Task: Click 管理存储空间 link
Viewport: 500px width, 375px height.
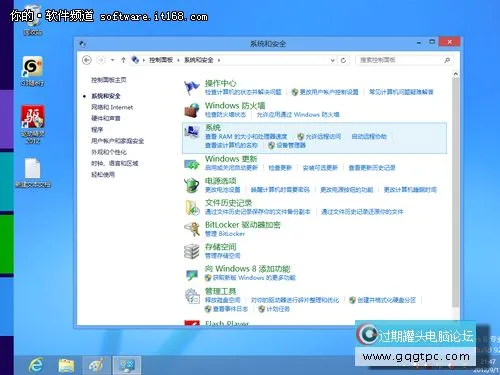Action: (222, 256)
